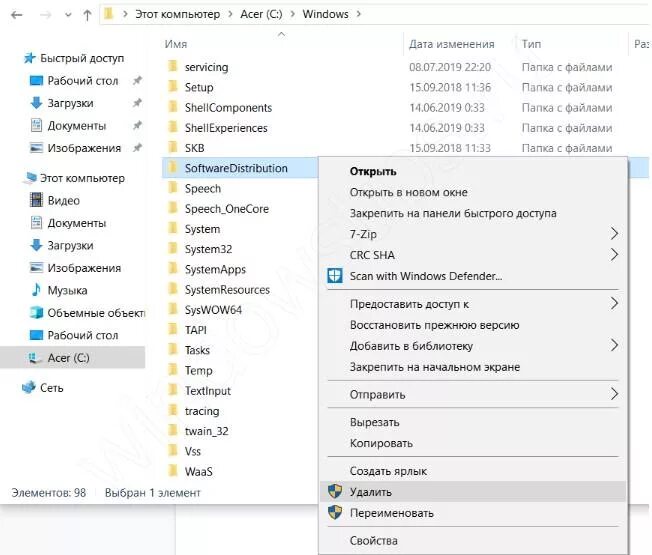
Task: Click the Быстрый доступ star icon
Action: tap(28, 58)
